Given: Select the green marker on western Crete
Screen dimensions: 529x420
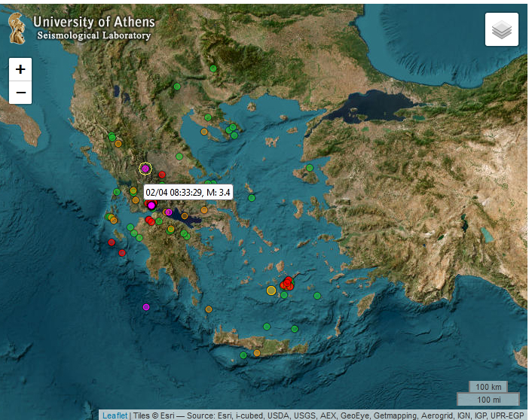Looking at the screenshot, I should tap(243, 355).
